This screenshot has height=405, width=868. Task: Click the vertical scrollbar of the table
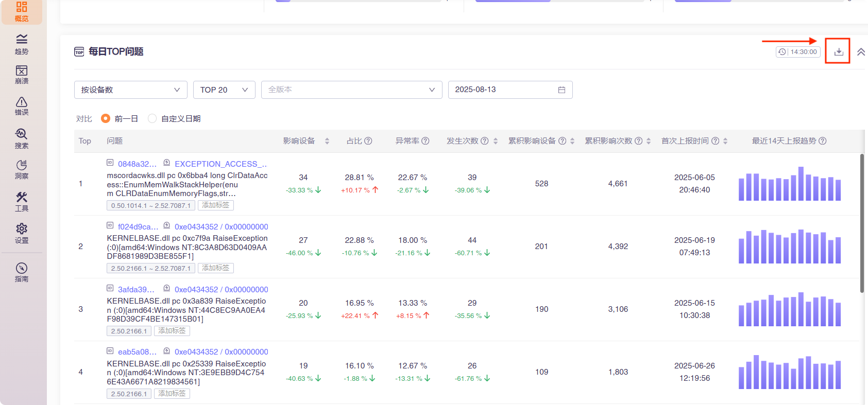pyautogui.click(x=862, y=223)
